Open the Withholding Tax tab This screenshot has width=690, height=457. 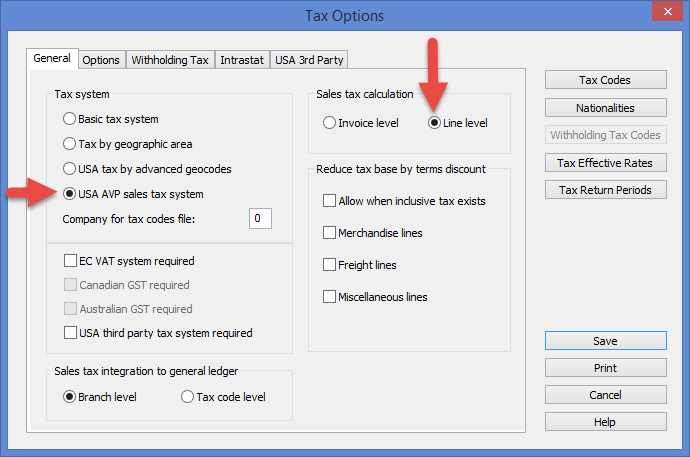(x=170, y=60)
